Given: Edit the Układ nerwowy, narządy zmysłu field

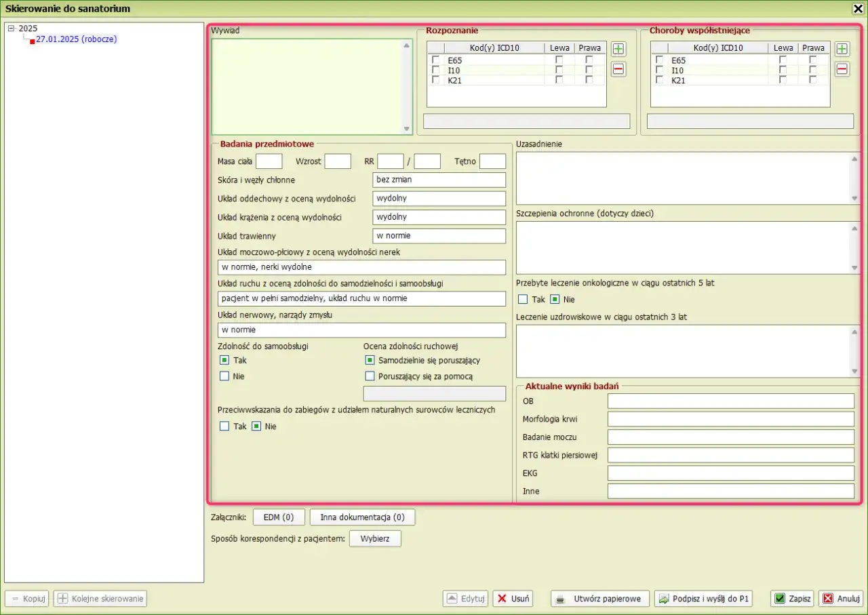Looking at the screenshot, I should (x=361, y=330).
